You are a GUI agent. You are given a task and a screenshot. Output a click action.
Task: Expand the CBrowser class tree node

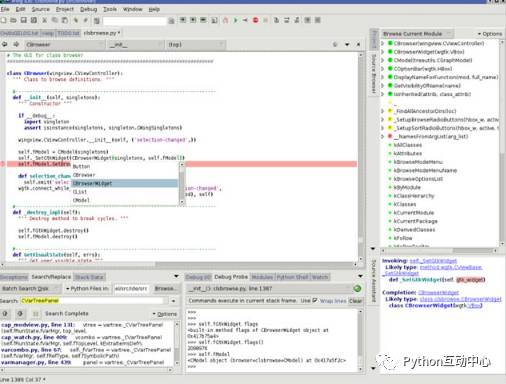coord(383,43)
